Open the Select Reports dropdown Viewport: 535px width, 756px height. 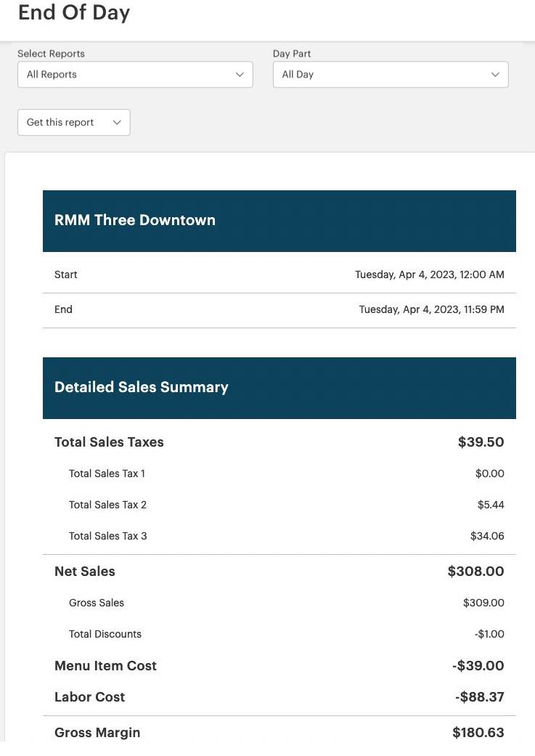[135, 75]
